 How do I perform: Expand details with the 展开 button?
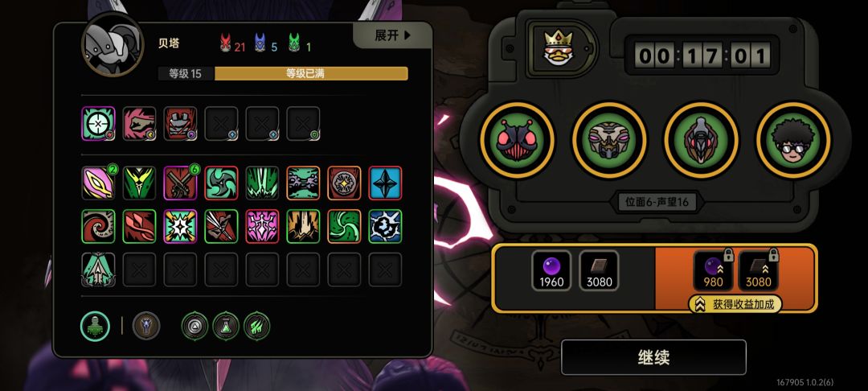(x=392, y=36)
